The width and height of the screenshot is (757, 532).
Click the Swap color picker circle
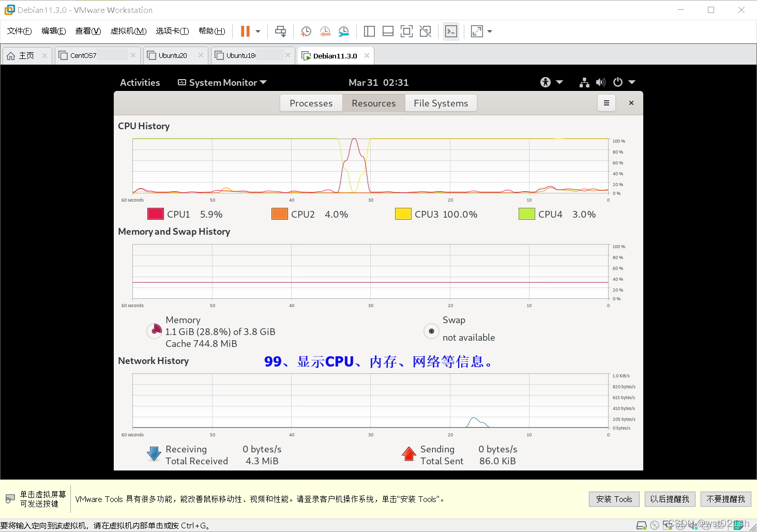[x=431, y=331]
